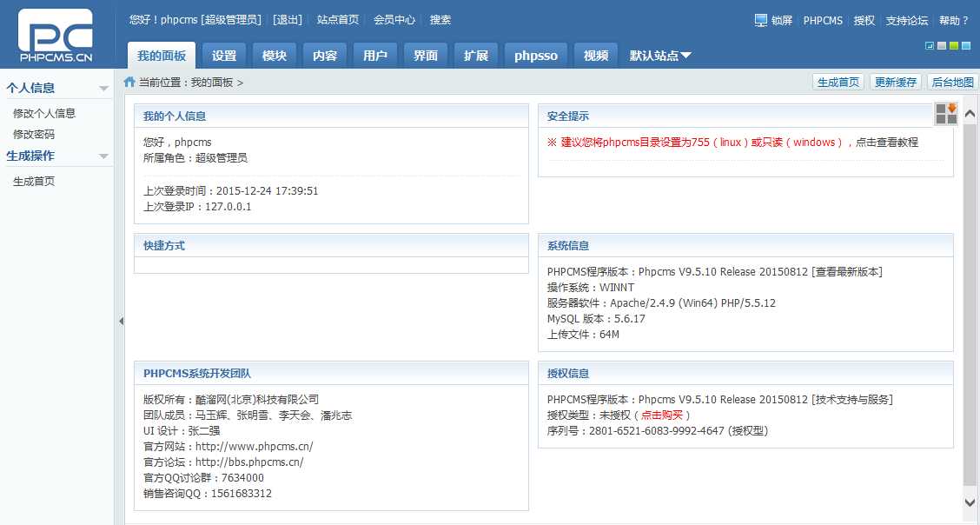
Task: Collapse the 个人信息 sidebar section
Action: click(x=103, y=89)
